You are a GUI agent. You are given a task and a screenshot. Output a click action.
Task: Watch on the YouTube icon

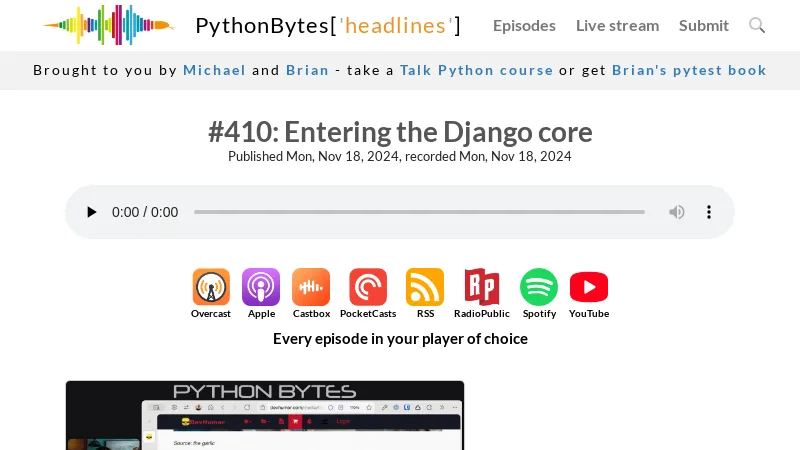(x=589, y=287)
